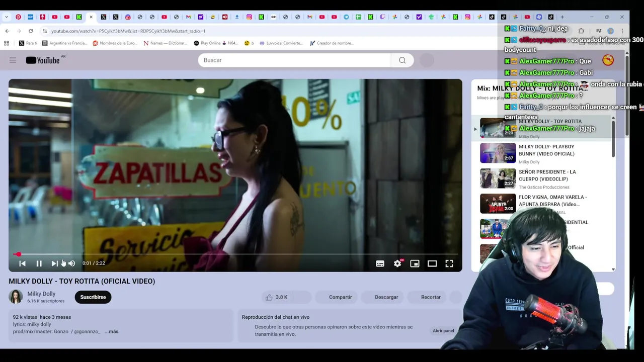Enable theater mode on the player
The image size is (644, 362).
pos(432,263)
